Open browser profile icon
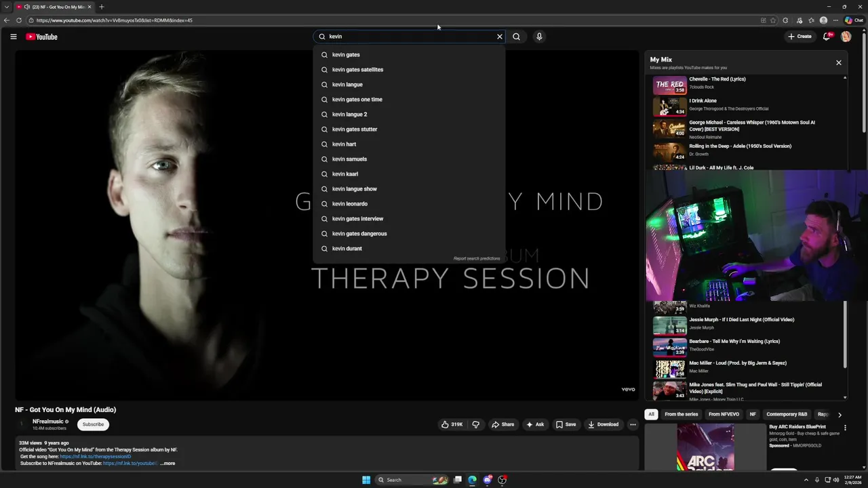This screenshot has height=488, width=868. (823, 20)
